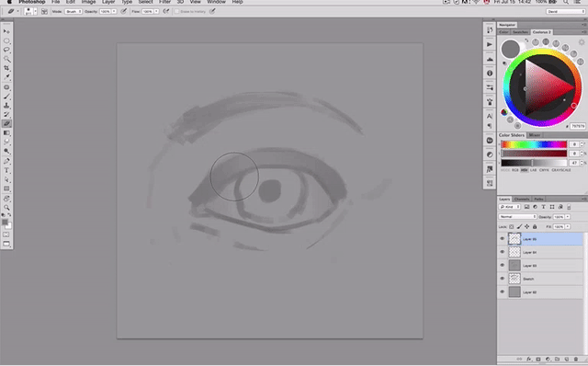Select the Horizontal Type tool
588x366 pixels.
tap(6, 170)
